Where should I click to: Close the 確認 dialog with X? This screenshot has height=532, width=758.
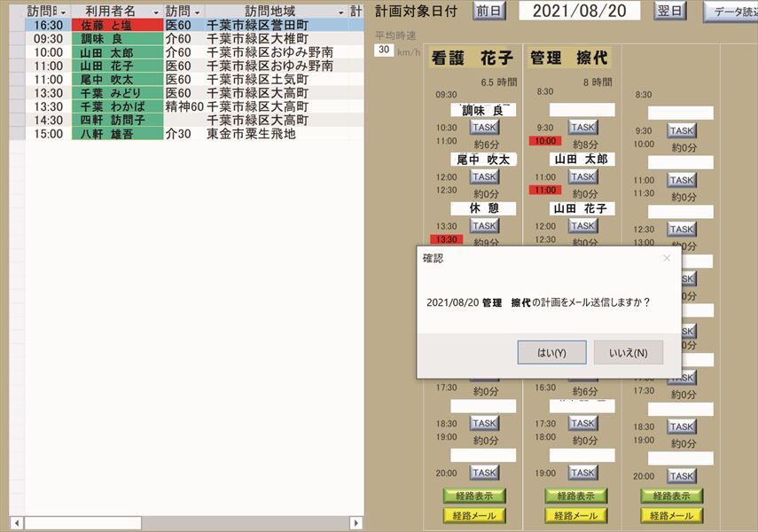[x=667, y=258]
